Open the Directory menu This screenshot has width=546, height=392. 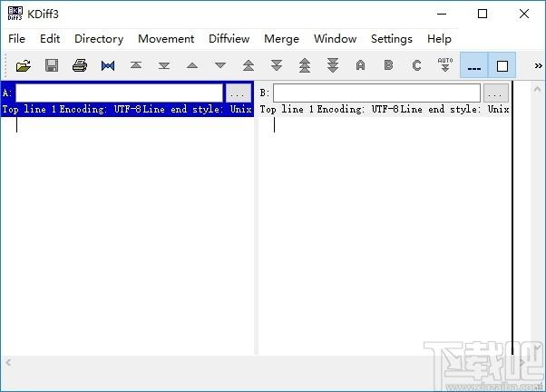(99, 39)
